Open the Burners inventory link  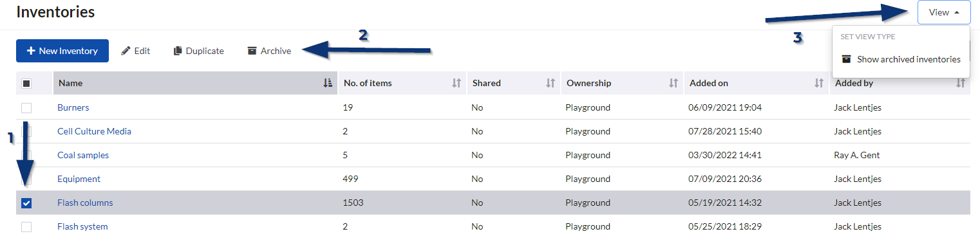point(73,107)
